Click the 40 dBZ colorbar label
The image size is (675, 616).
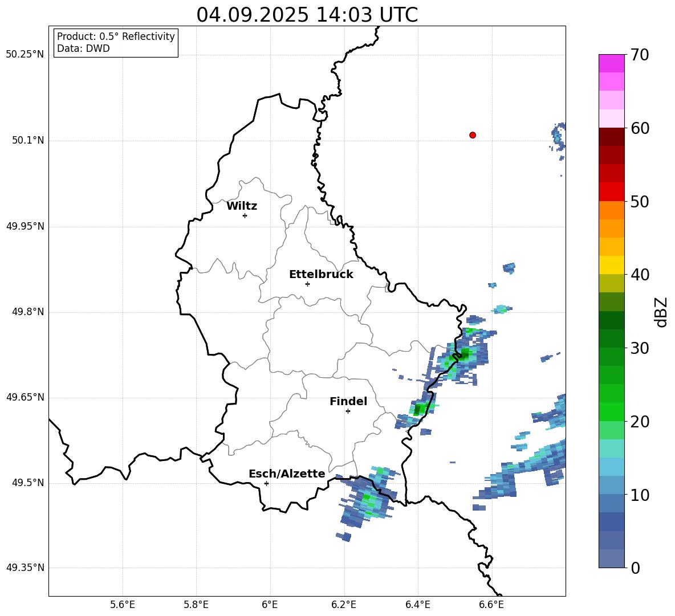640,275
